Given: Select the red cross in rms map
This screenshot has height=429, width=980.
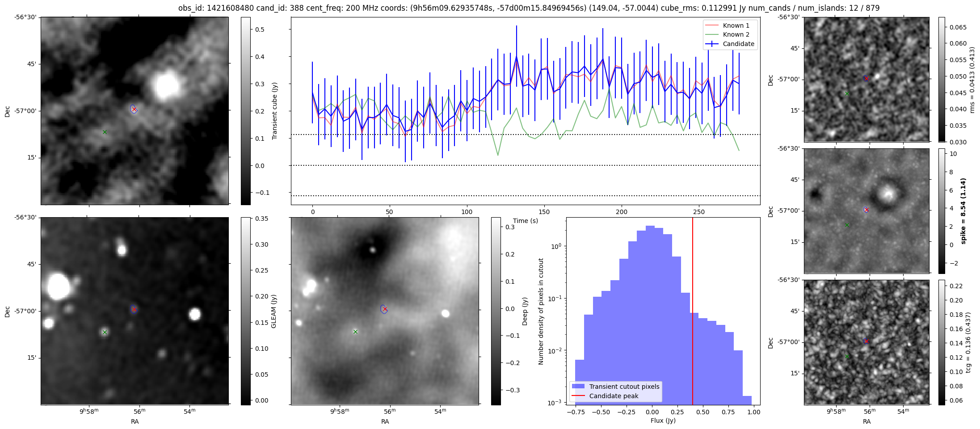Looking at the screenshot, I should pos(866,78).
